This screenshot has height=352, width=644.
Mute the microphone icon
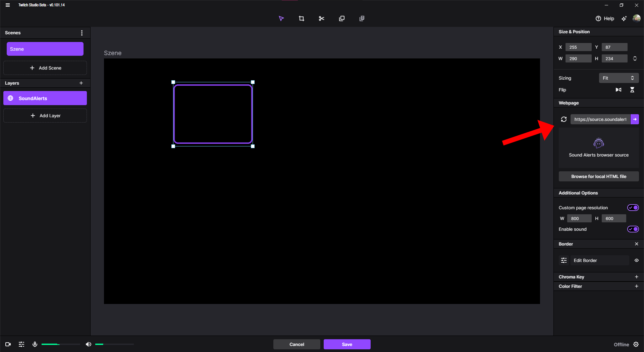35,344
